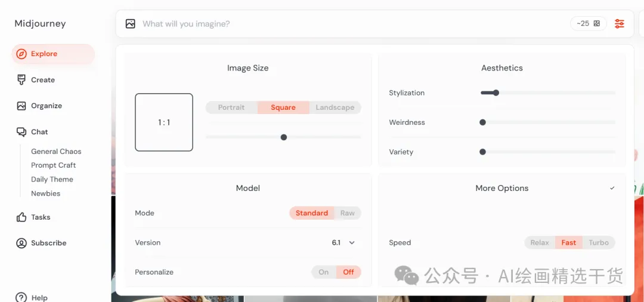Click the 'Image Size' heading

pos(247,68)
